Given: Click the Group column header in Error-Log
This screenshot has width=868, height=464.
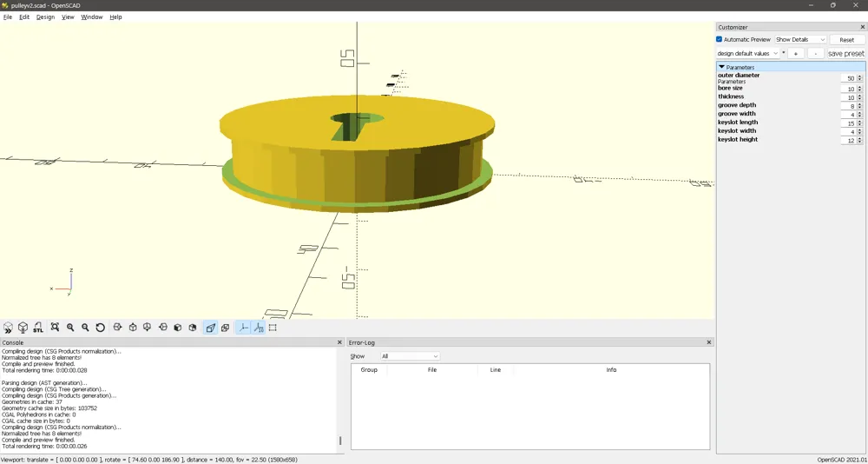Looking at the screenshot, I should point(369,370).
